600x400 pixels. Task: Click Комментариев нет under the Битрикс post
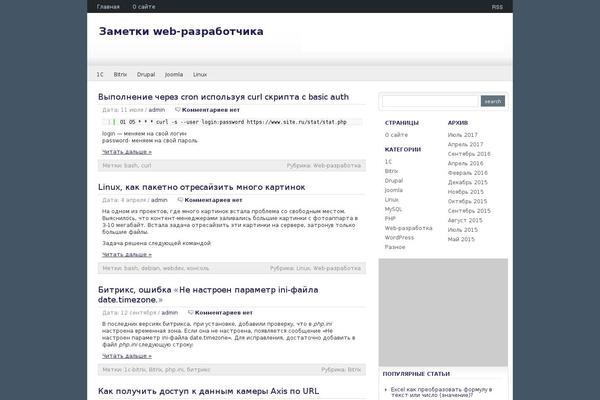coord(223,313)
